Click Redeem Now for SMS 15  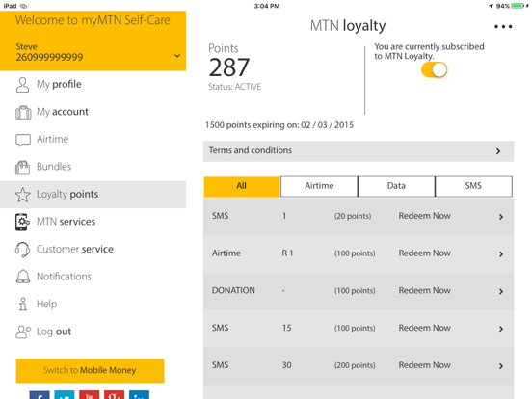point(424,328)
